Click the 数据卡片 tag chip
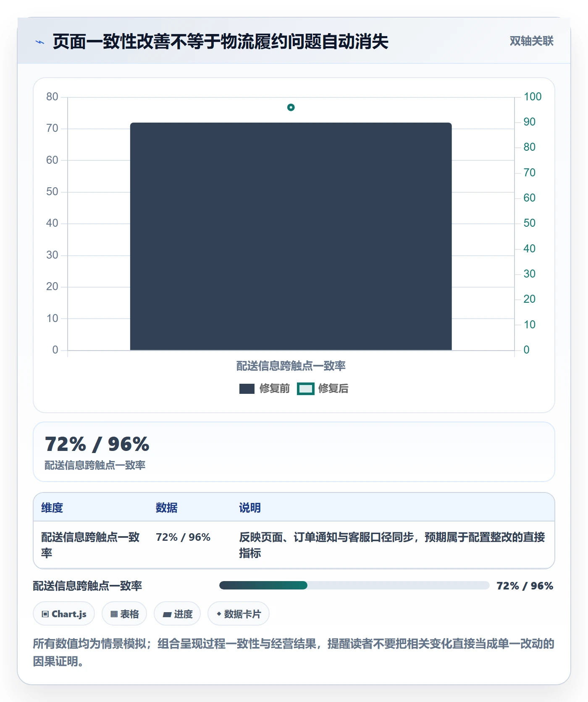The image size is (588, 702). 239,614
